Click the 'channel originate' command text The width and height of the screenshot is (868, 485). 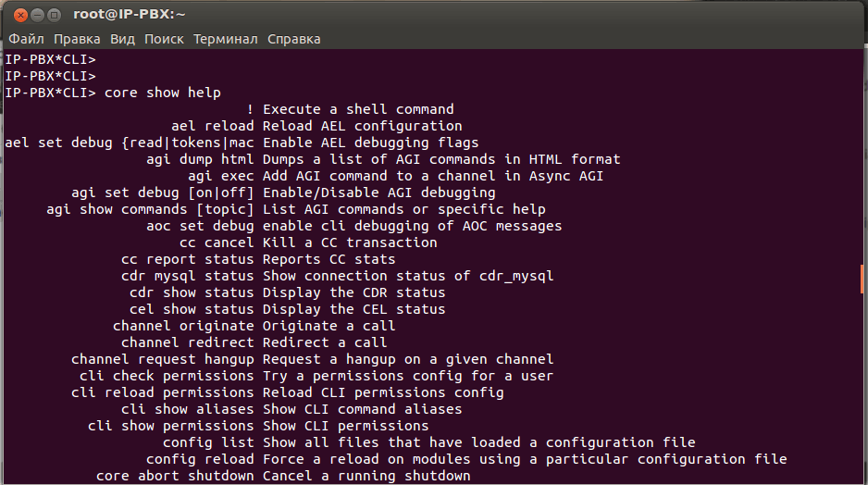(x=183, y=326)
